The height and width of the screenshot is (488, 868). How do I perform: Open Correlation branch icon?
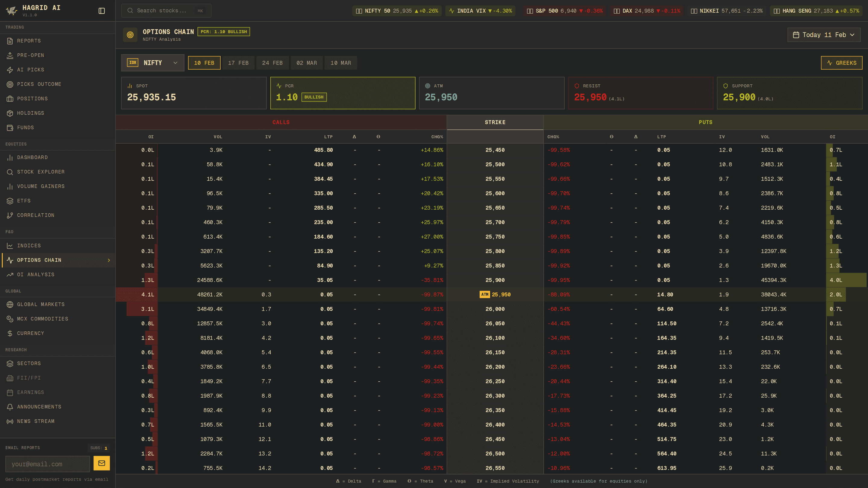[x=10, y=215]
